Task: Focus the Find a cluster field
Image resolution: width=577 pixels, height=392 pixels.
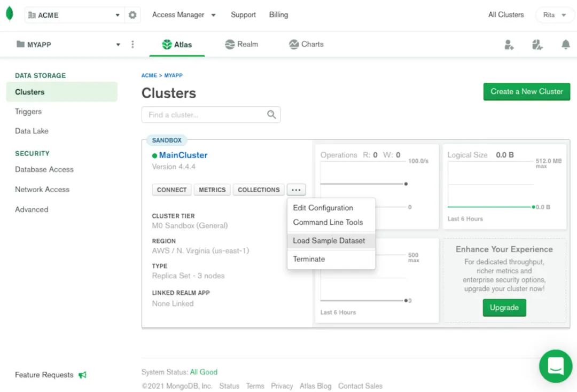Action: coord(211,115)
